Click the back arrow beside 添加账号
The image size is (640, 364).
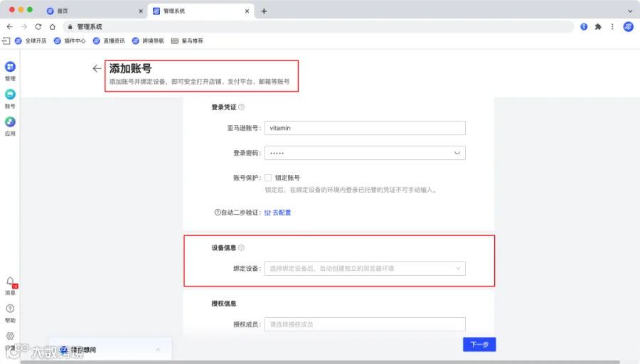[97, 68]
